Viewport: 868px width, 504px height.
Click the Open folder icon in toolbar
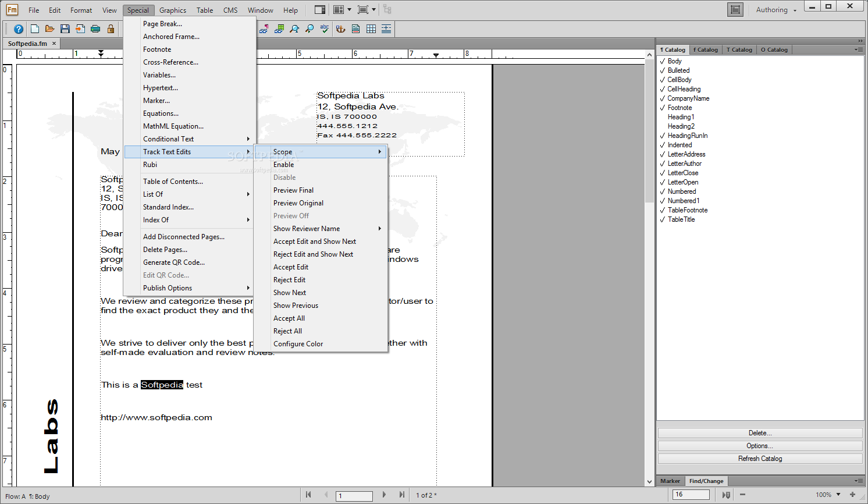50,29
